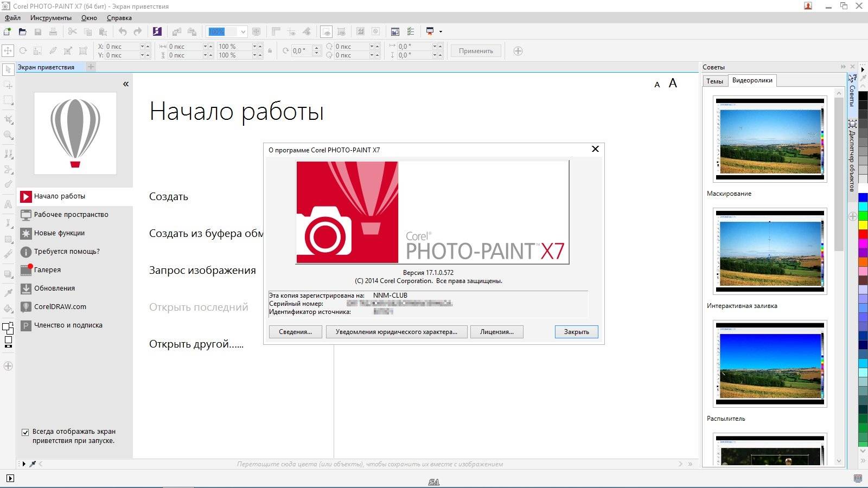Click the quick customize plus in toolbox

(8, 366)
